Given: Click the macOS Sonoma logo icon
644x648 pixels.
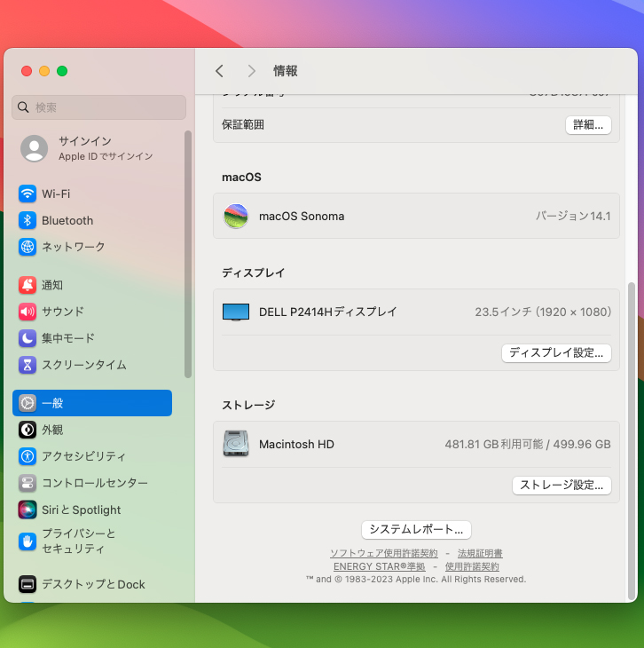Looking at the screenshot, I should pos(235,216).
